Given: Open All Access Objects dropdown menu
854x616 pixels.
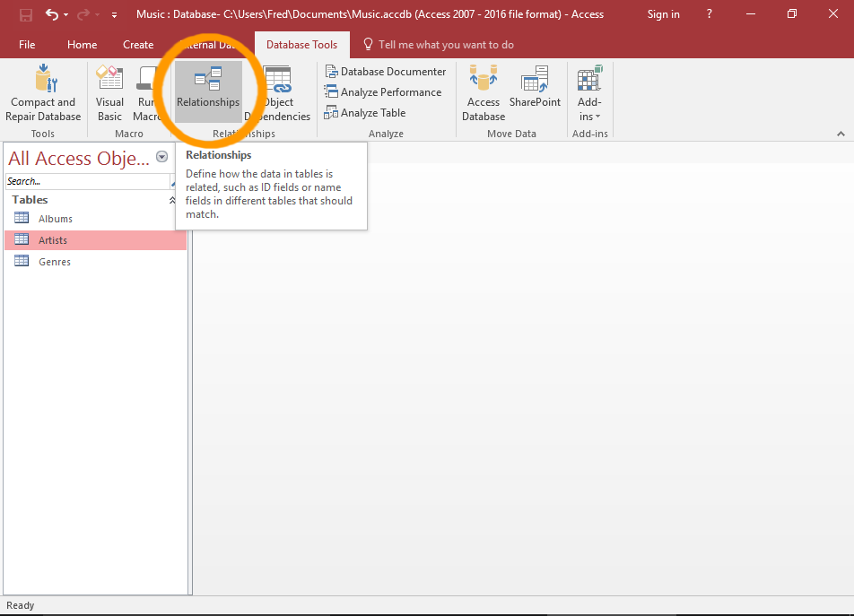Looking at the screenshot, I should tap(161, 157).
